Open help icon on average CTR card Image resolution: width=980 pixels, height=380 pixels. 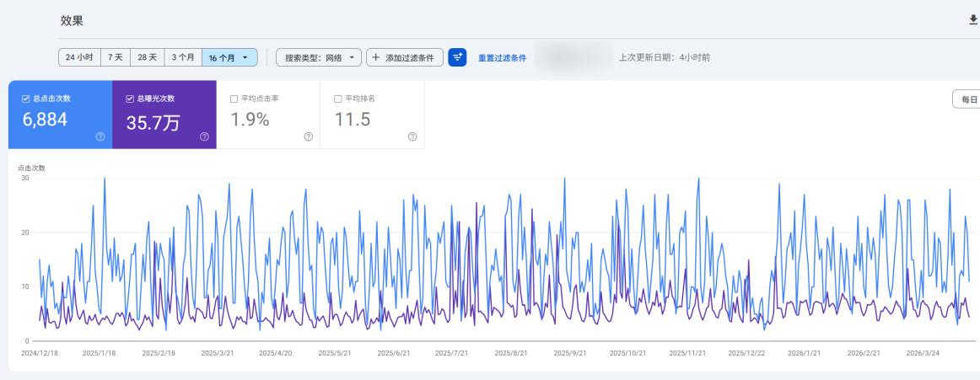click(x=308, y=136)
